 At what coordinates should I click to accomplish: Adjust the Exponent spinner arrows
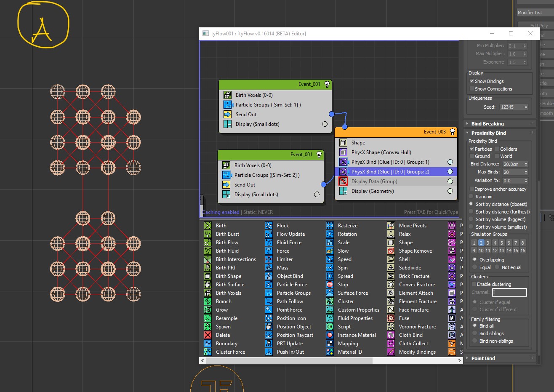[525, 62]
